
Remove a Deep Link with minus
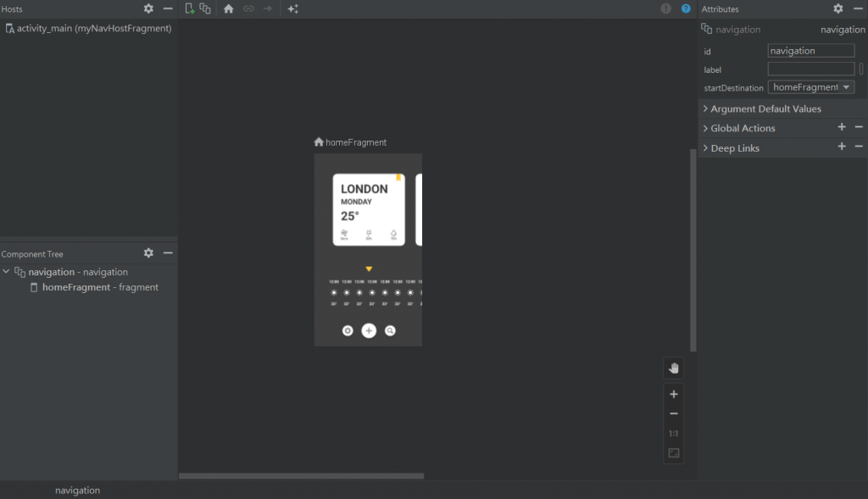(x=859, y=147)
